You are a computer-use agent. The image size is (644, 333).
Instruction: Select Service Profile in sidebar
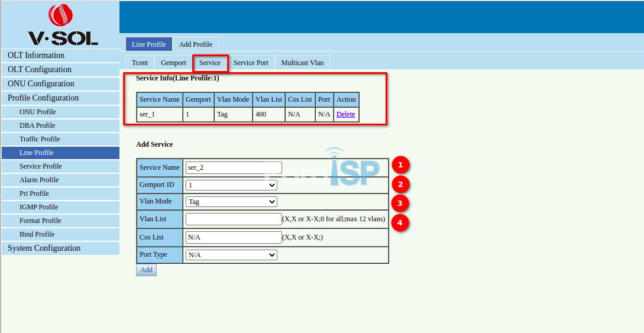click(60, 166)
